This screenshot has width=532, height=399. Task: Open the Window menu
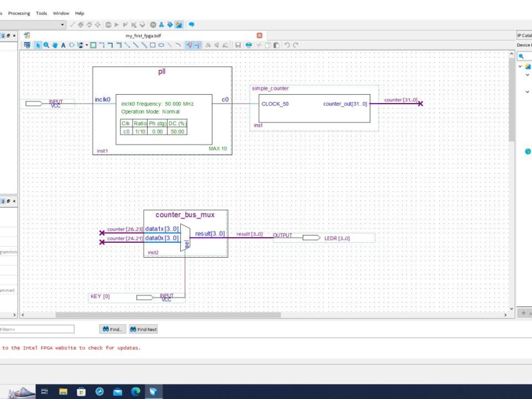tap(61, 13)
